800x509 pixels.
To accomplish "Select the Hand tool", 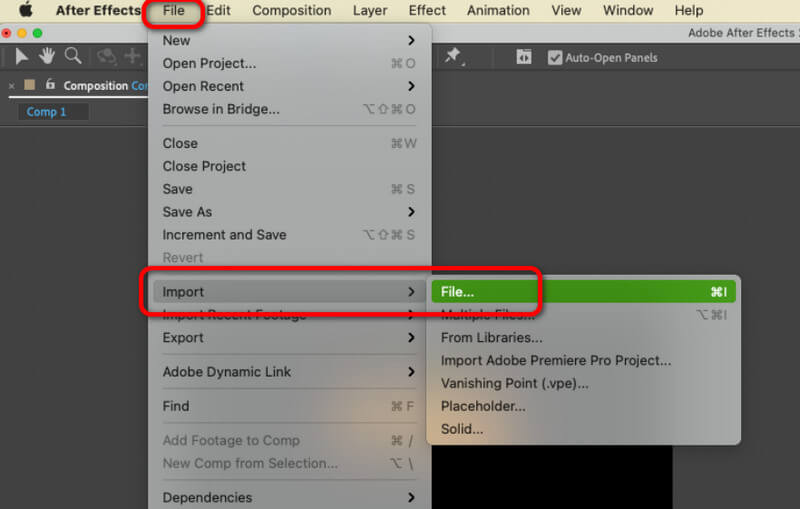I will tap(47, 57).
